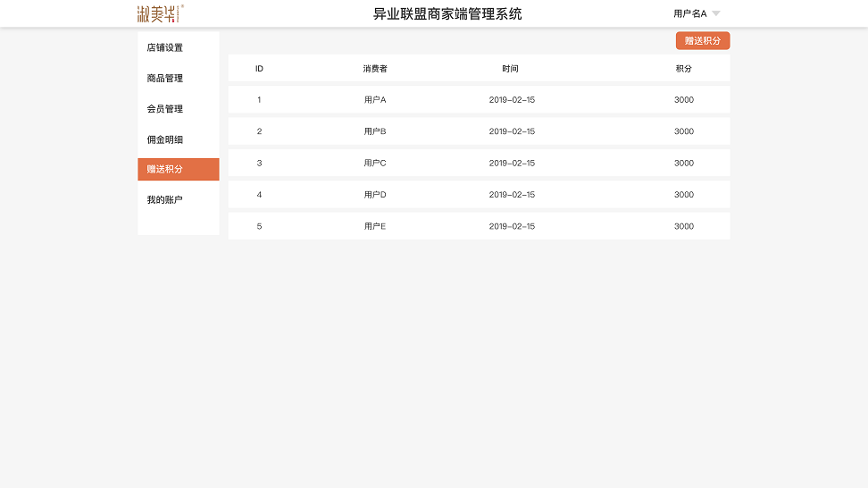Image resolution: width=868 pixels, height=488 pixels.
Task: Click 用户C in the consumer column
Action: tap(375, 164)
